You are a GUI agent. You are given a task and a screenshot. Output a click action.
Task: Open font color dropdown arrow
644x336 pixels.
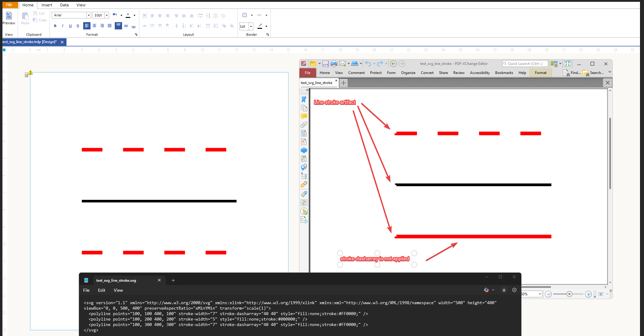135,15
